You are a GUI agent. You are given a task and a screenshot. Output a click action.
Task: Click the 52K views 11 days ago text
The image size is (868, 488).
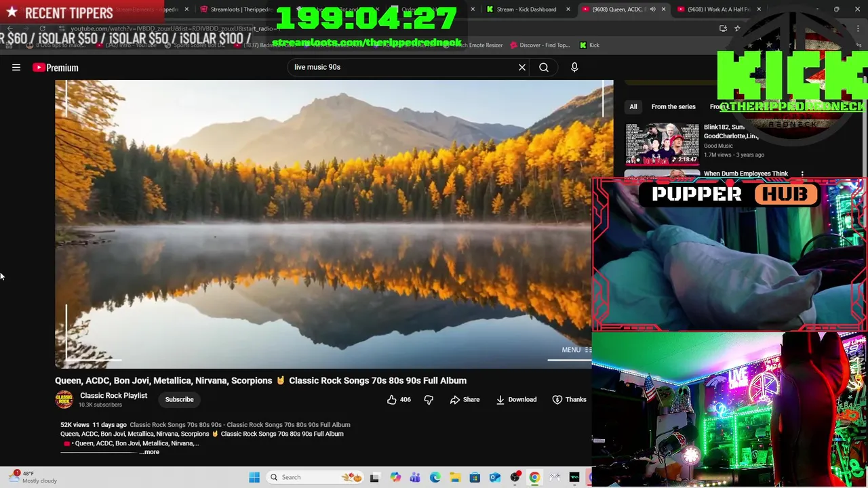tap(94, 425)
